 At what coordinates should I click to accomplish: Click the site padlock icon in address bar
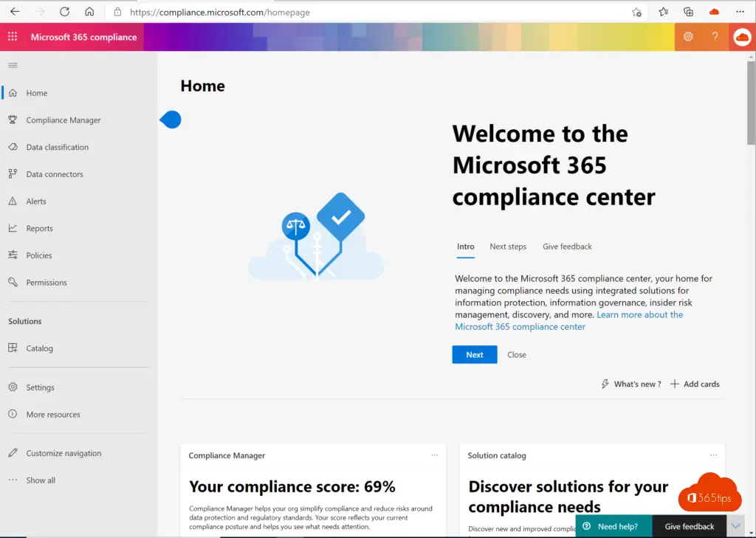117,12
